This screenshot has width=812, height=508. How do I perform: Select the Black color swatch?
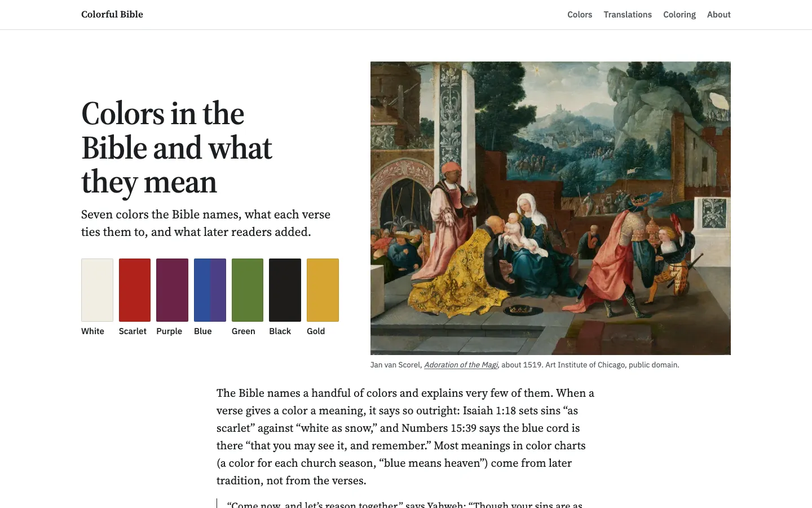click(x=285, y=290)
